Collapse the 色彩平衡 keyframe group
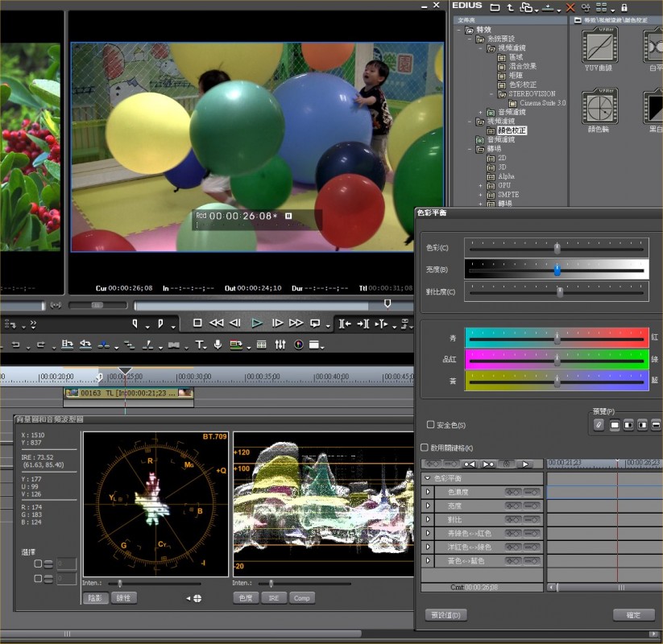This screenshot has height=644, width=663. tap(427, 477)
